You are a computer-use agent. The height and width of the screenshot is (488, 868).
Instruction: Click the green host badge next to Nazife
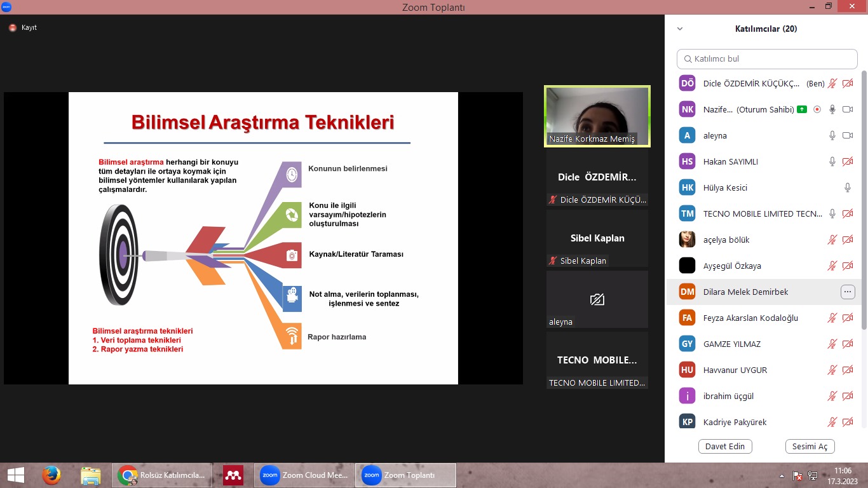click(x=802, y=109)
